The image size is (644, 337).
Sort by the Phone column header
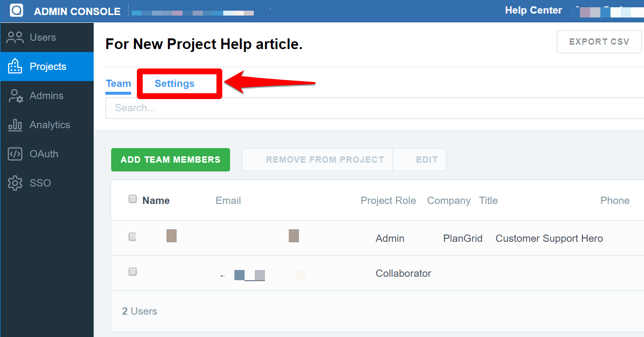(615, 201)
